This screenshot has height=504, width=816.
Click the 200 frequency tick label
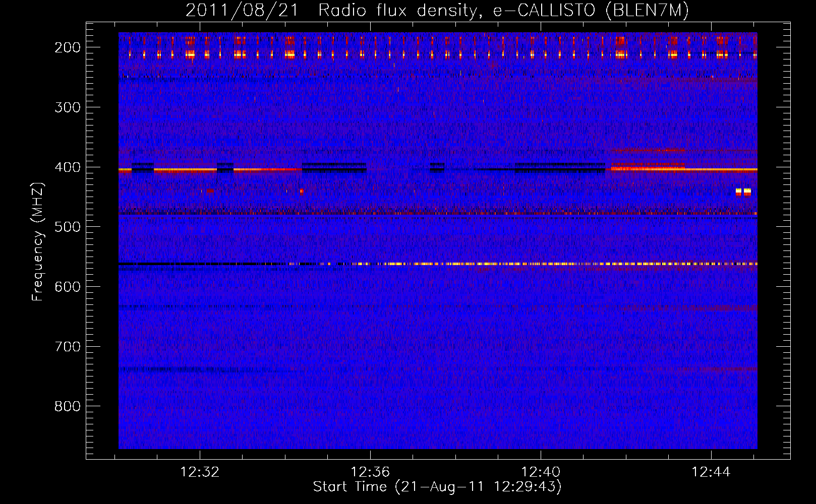pyautogui.click(x=68, y=47)
